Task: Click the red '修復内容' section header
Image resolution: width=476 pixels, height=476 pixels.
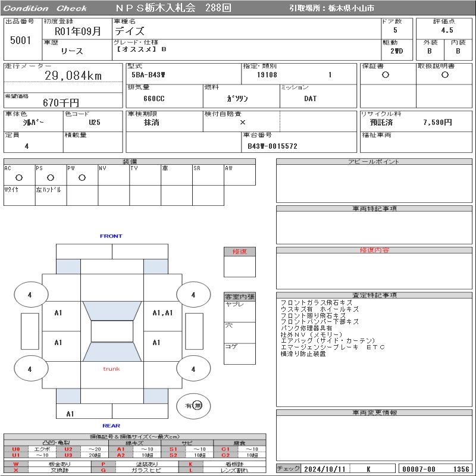Action: coord(374,250)
